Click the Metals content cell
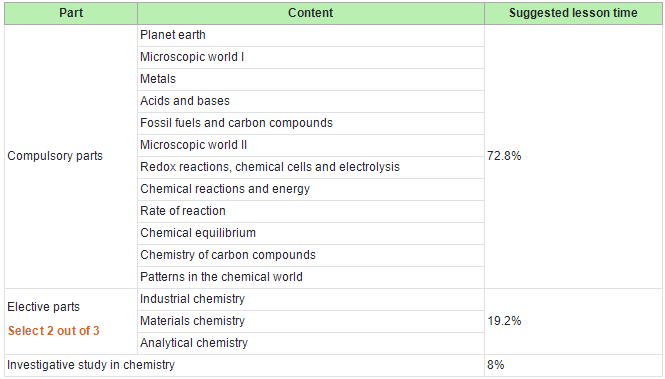Screen dimensions: 665x379 tap(310, 79)
